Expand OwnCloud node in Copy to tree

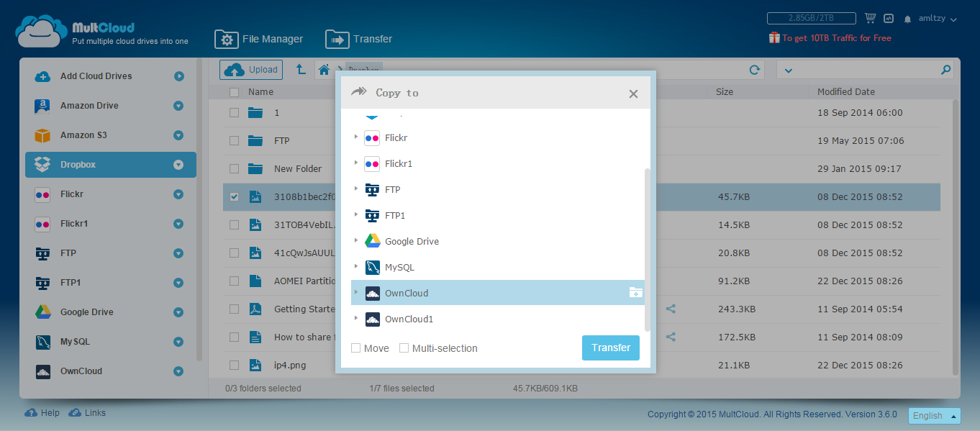(x=356, y=292)
